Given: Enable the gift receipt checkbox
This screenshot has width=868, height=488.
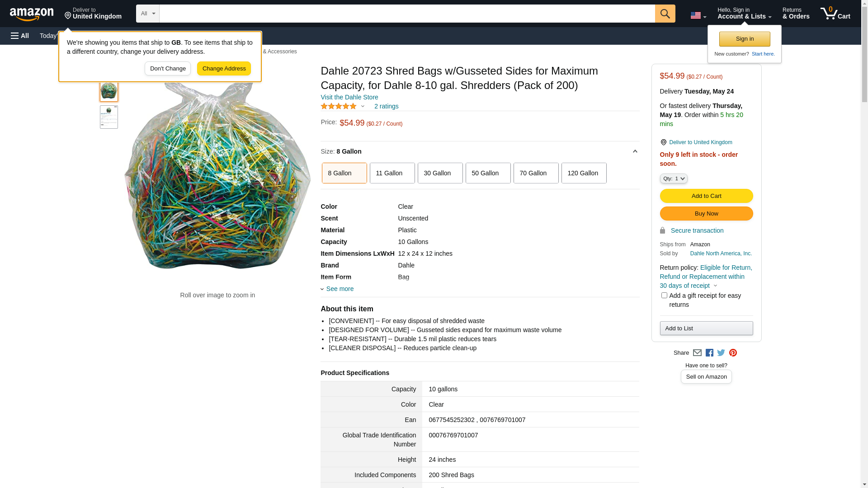Looking at the screenshot, I should 664,296.
